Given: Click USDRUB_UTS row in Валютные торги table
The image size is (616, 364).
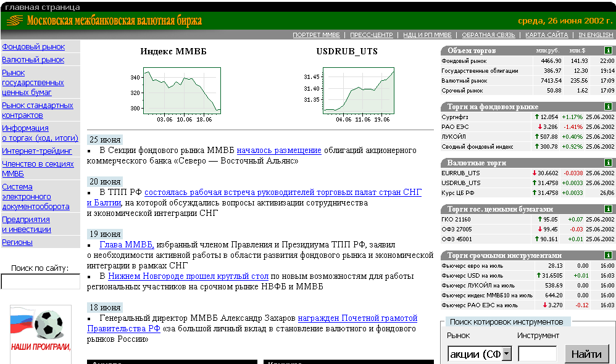Looking at the screenshot, I should 528,183.
